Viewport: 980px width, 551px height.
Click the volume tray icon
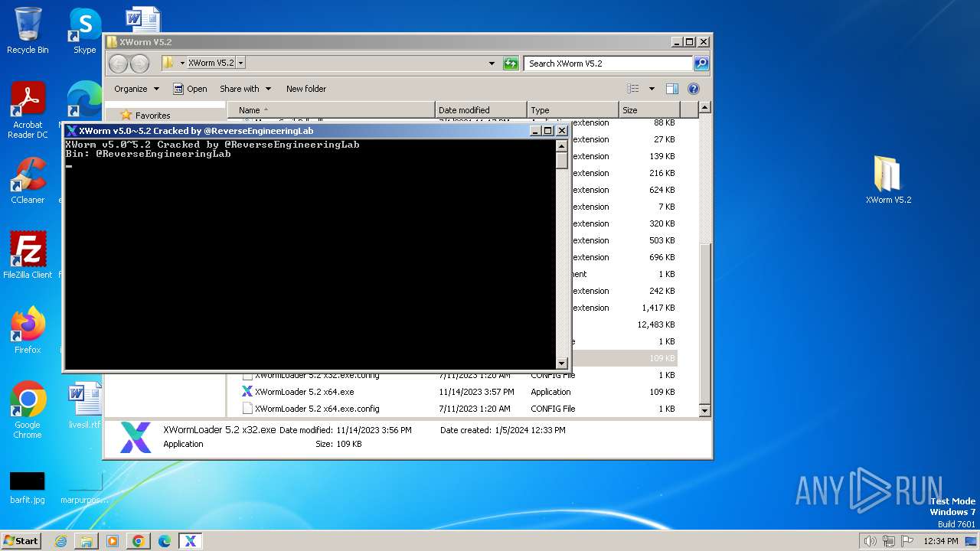coord(870,541)
